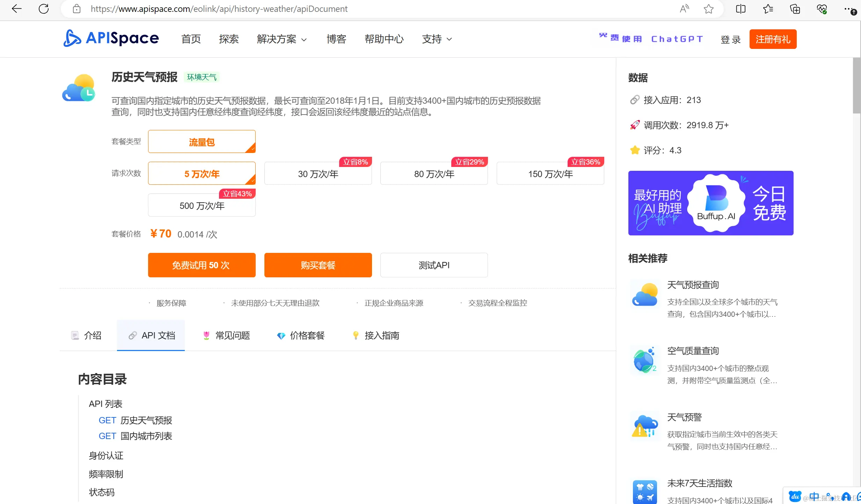Screen dimensions: 861x504
Task: Select the 500 万次/年 package option
Action: (202, 205)
